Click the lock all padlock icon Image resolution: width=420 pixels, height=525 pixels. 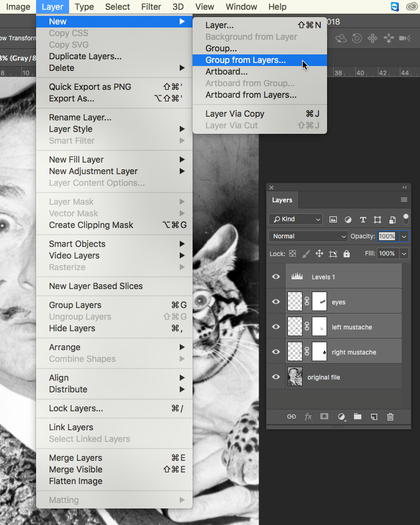tap(347, 254)
